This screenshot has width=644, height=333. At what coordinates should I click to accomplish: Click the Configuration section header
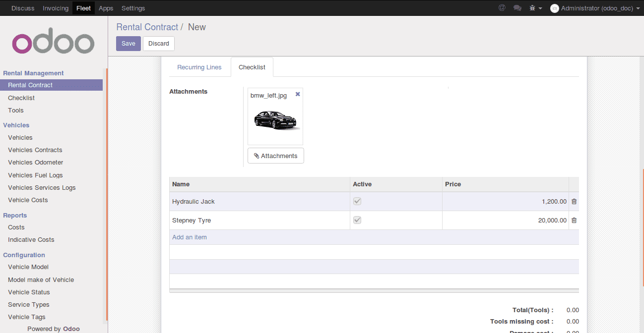pyautogui.click(x=24, y=255)
